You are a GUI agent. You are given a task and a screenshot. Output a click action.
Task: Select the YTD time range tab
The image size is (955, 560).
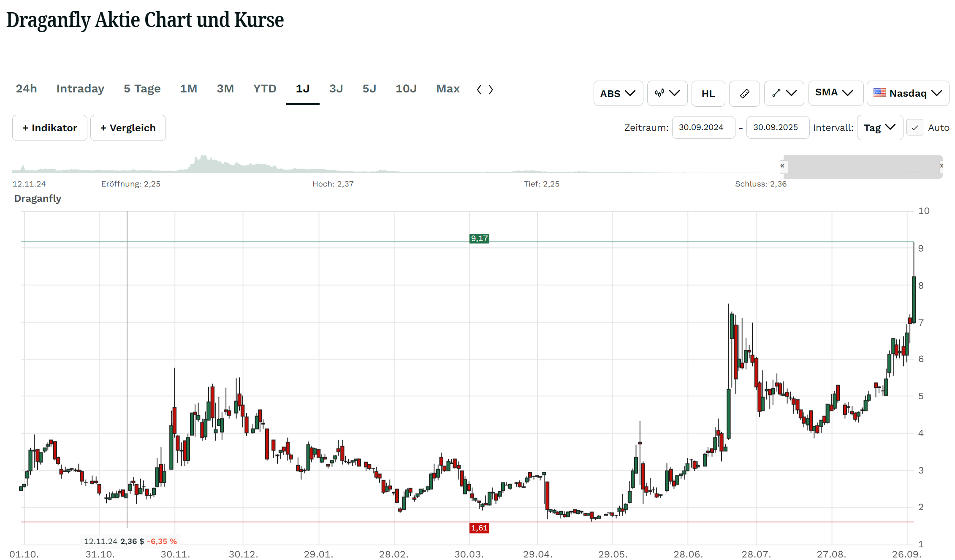click(x=265, y=89)
